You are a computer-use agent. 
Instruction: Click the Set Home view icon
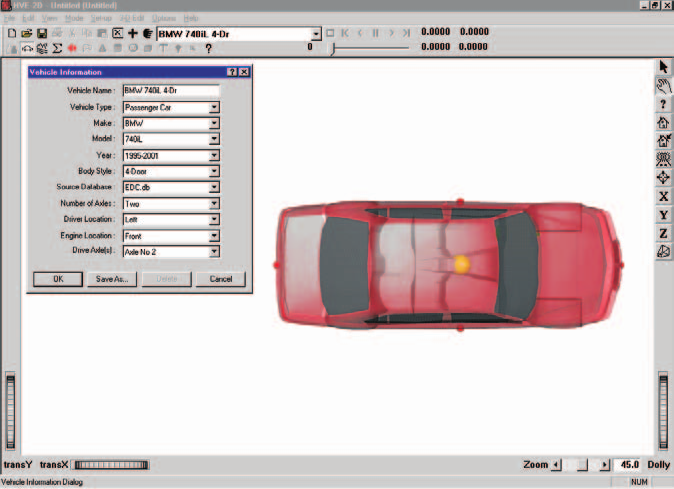pos(663,141)
